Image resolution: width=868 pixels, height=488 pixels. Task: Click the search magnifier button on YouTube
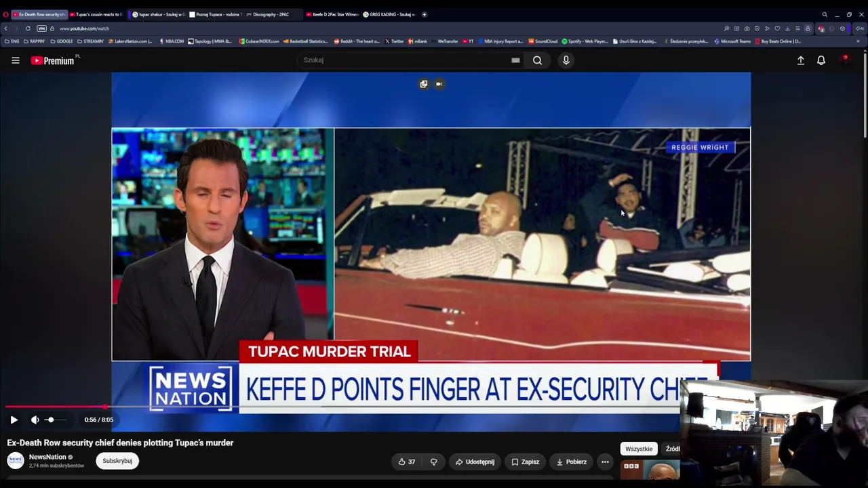(x=537, y=60)
